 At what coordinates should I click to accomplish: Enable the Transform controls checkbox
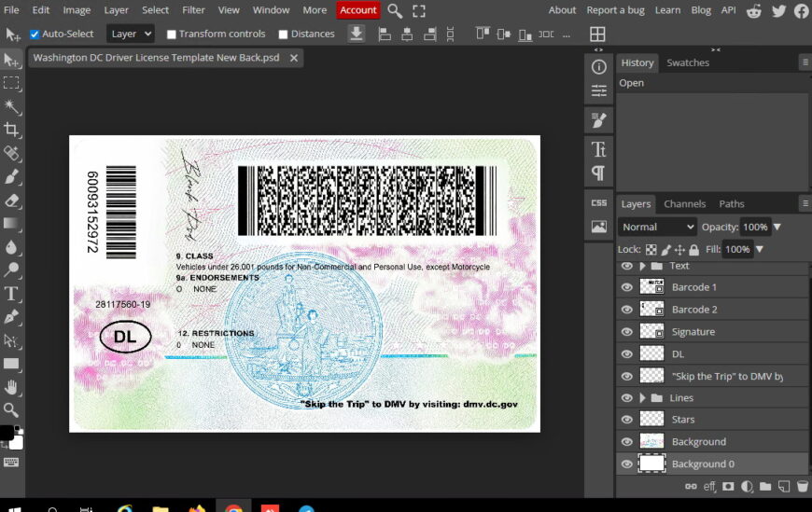[x=172, y=35]
